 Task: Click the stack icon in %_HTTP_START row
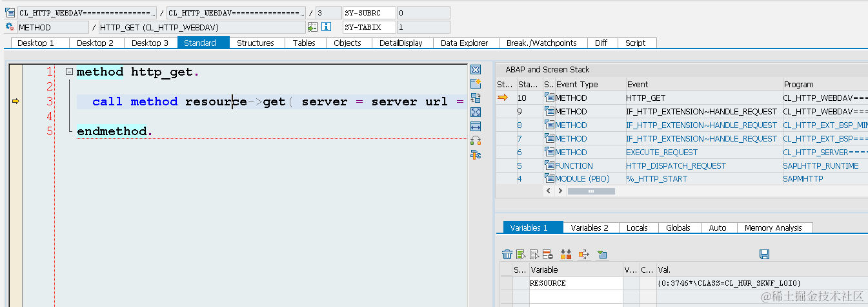549,179
